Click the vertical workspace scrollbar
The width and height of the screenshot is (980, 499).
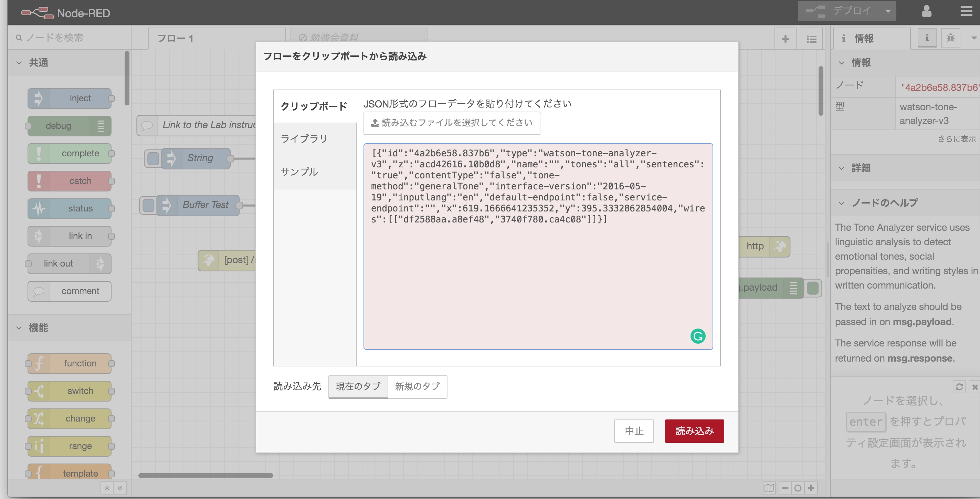821,91
